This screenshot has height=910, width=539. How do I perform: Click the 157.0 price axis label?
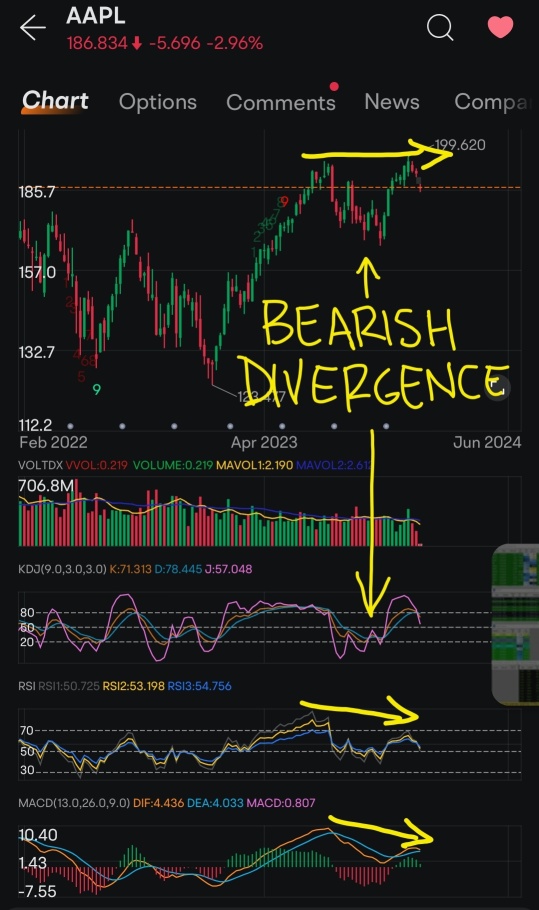[x=37, y=272]
